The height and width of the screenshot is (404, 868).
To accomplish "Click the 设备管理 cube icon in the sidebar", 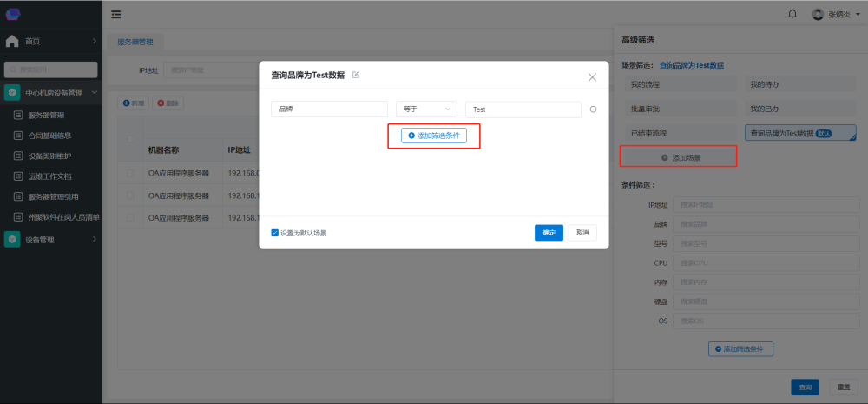I will 12,240.
